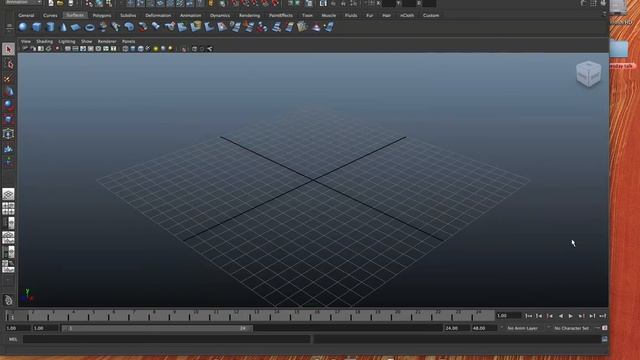Click the range slider bar

click(x=157, y=328)
